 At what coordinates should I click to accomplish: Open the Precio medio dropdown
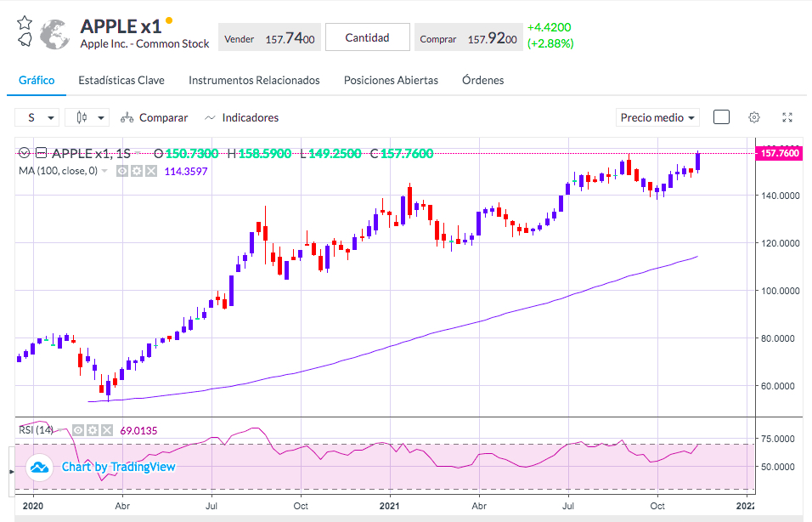[x=657, y=117]
